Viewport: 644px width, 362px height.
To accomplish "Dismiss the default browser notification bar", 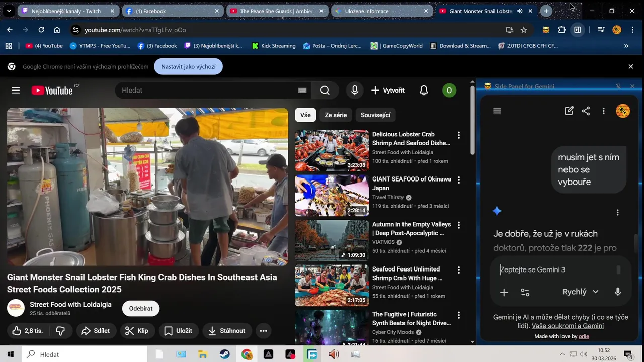I will [x=631, y=66].
